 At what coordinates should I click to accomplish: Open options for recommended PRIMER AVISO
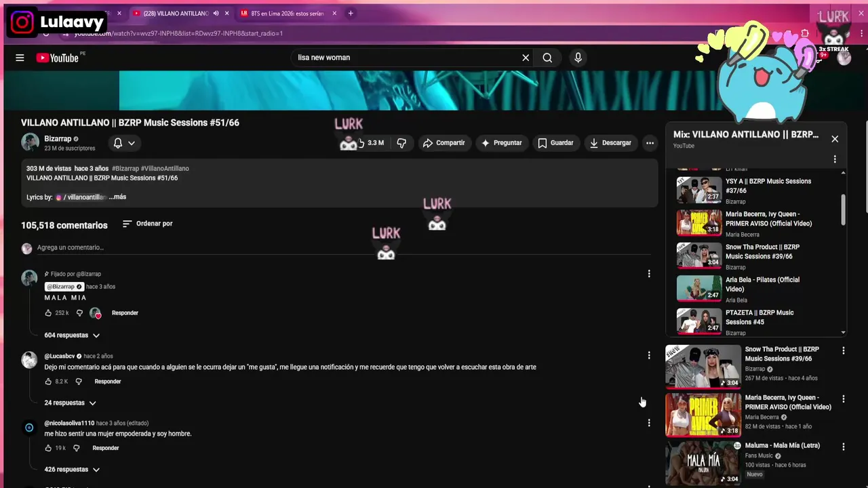[844, 399]
